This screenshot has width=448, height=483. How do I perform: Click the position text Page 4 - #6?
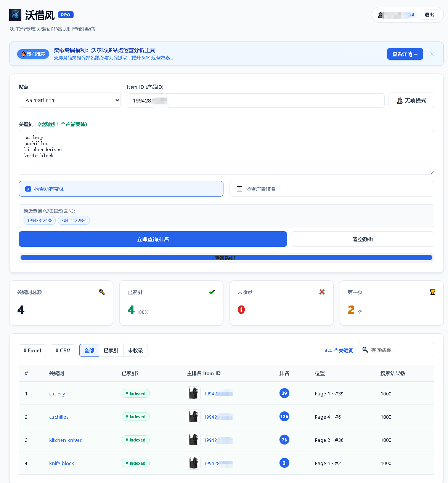[x=328, y=417]
